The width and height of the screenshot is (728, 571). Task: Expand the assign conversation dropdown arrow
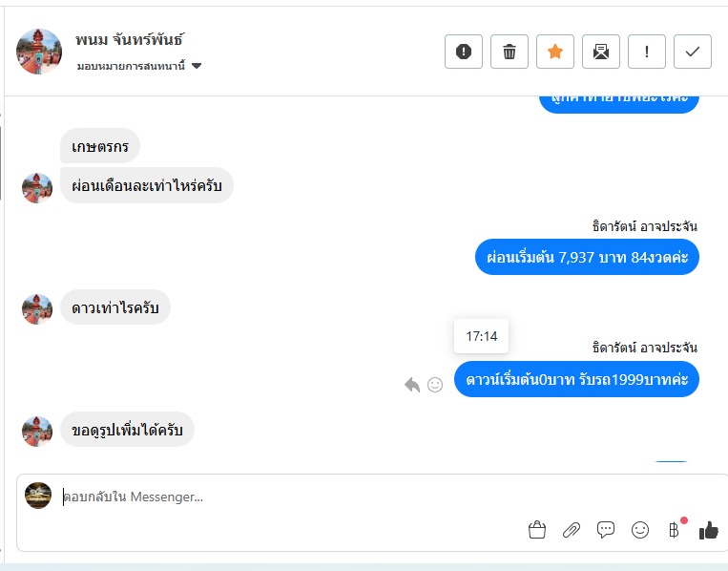pos(197,66)
